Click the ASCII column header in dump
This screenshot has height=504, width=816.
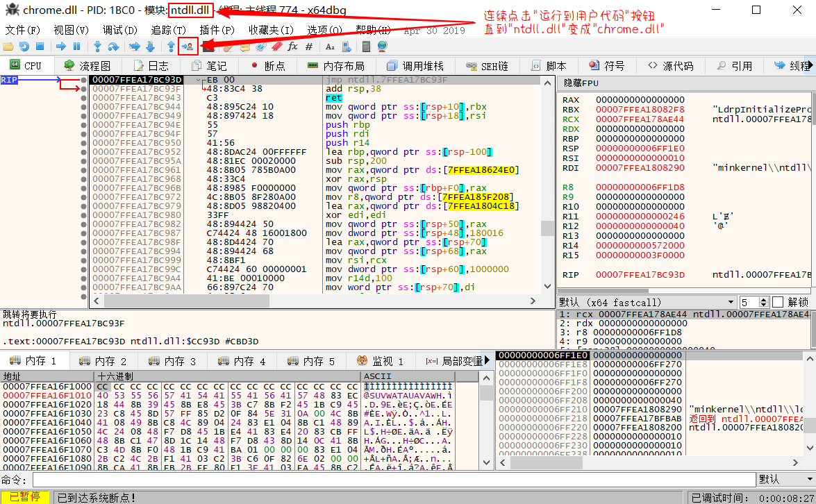click(x=408, y=376)
